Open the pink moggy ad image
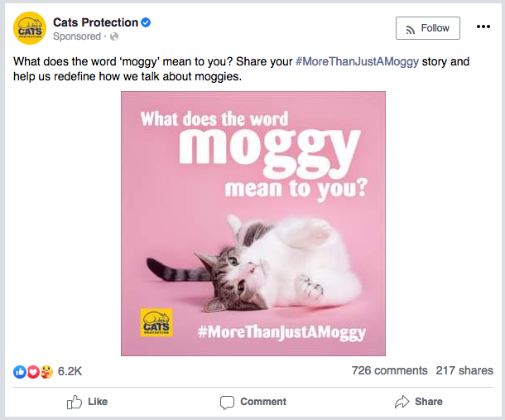Screen dimensions: 505x420 (x=253, y=224)
